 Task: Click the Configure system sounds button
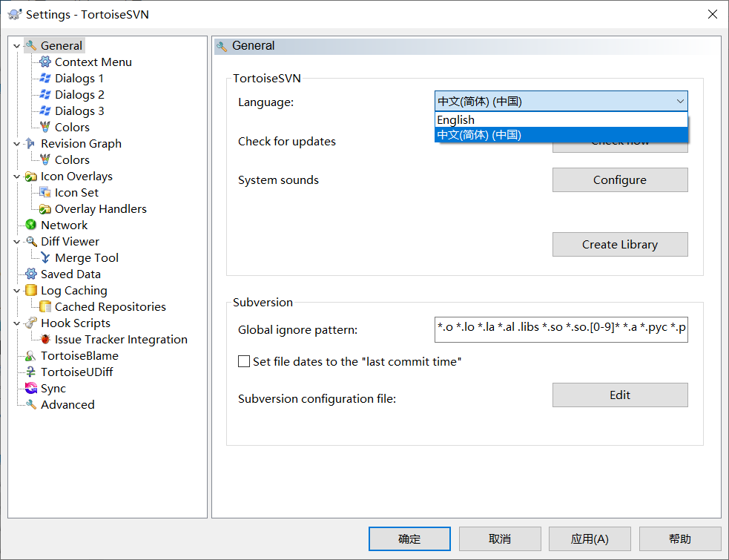pyautogui.click(x=620, y=180)
